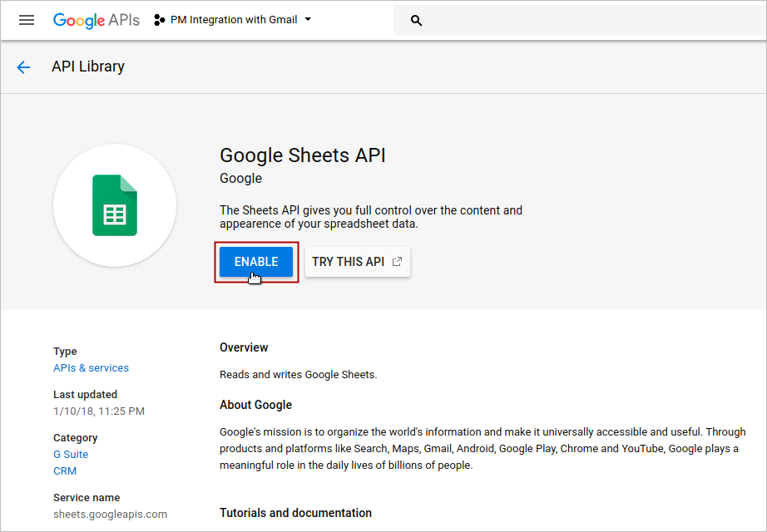Click the search magnifier icon
Viewport: 767px width, 532px height.
pyautogui.click(x=417, y=21)
